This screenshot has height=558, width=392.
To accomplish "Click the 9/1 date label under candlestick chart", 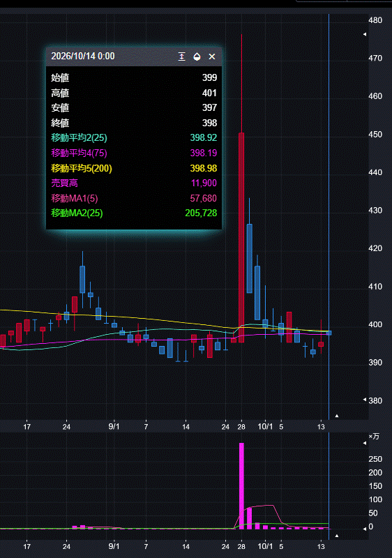I will (114, 426).
